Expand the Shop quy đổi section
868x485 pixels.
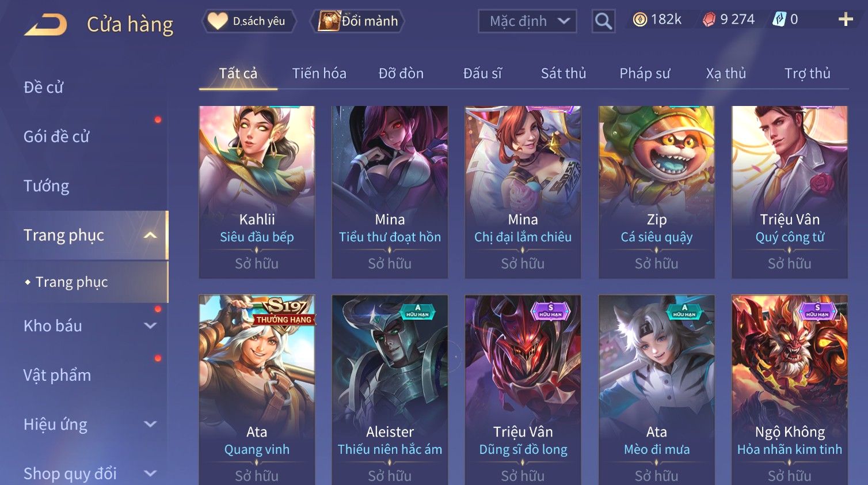click(x=150, y=473)
